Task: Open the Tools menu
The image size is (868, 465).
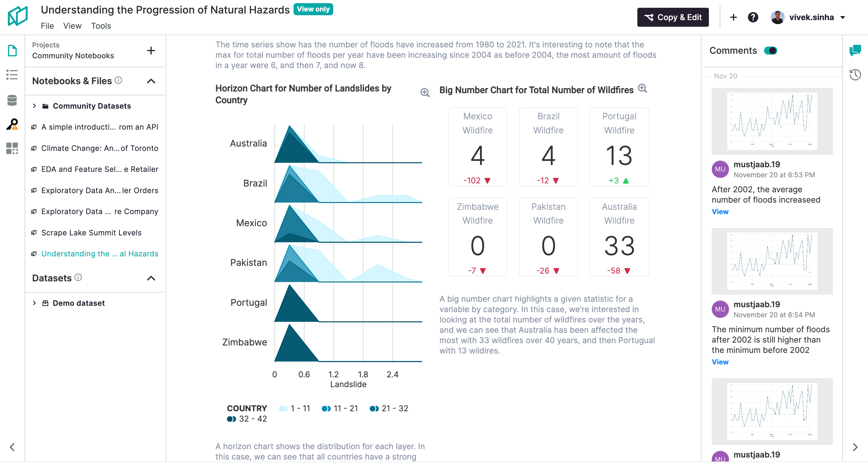Action: click(101, 26)
